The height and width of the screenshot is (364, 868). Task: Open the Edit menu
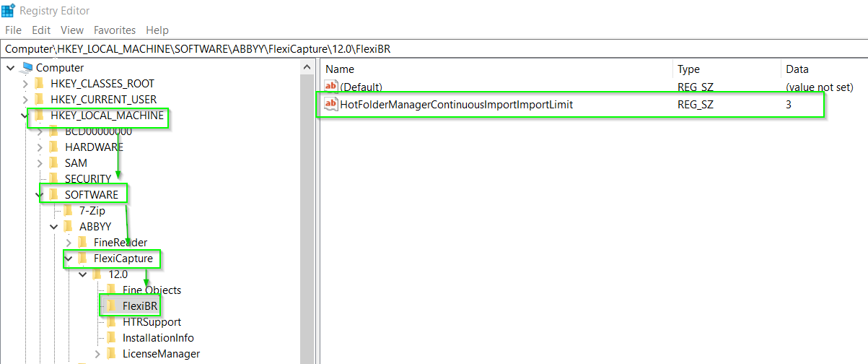pyautogui.click(x=41, y=30)
